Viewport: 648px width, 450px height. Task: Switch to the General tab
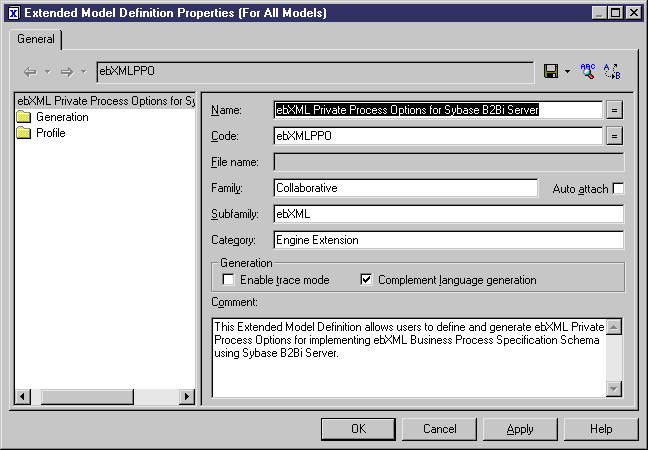click(x=36, y=39)
